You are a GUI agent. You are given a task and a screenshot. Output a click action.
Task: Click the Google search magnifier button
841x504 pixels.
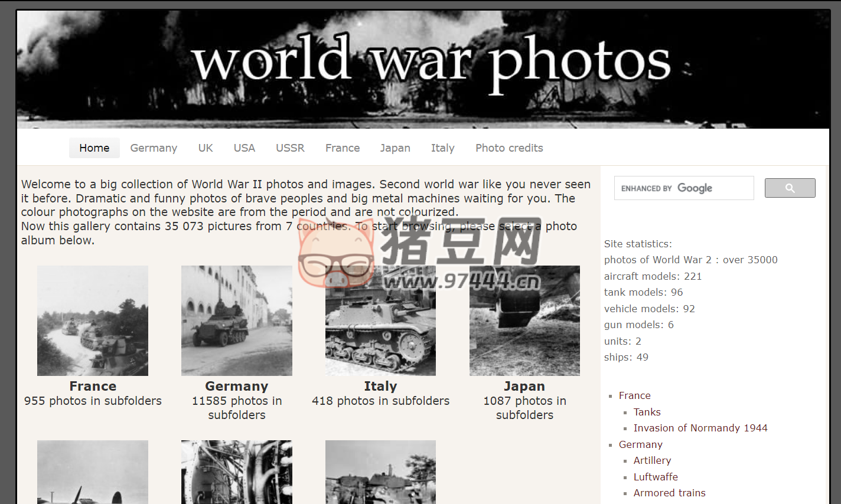(x=790, y=188)
